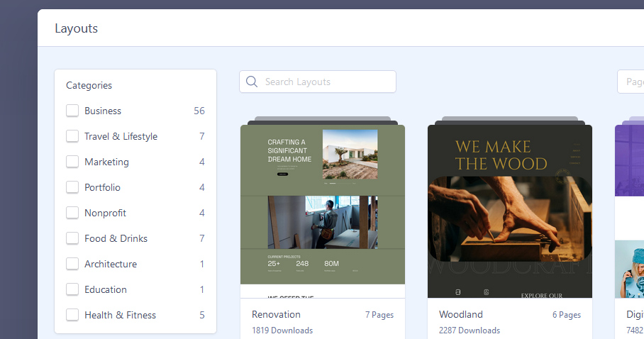Enable the Travel & Lifestyle filter
Image resolution: width=644 pixels, height=339 pixels.
tap(72, 136)
